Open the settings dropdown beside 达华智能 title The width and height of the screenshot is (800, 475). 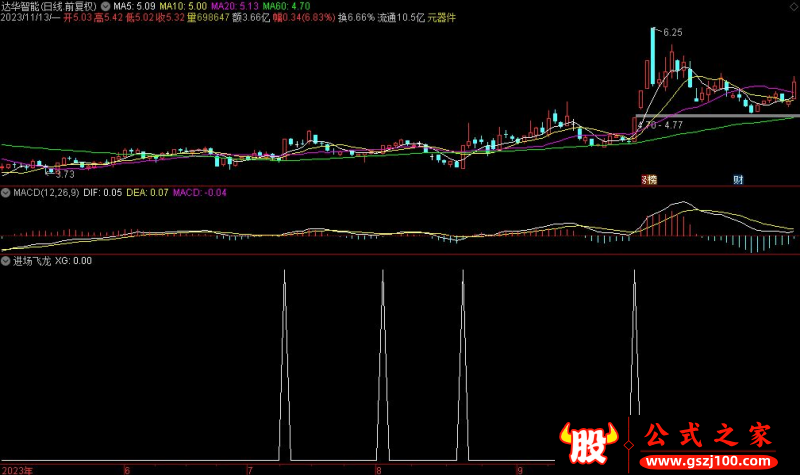[105, 6]
